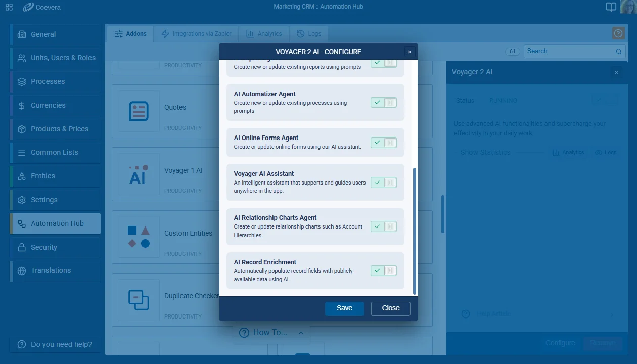Click the Translations globe icon
Screen dimensions: 637x364
point(22,270)
